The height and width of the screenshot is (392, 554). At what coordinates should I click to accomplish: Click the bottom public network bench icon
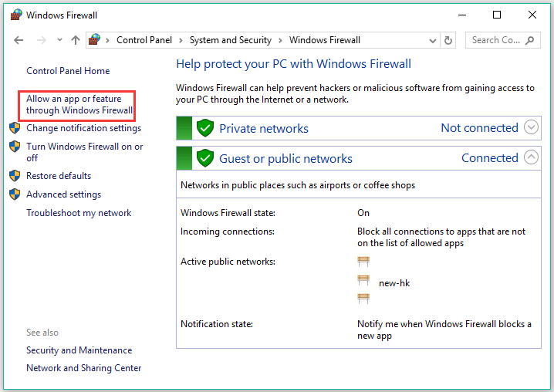click(363, 299)
